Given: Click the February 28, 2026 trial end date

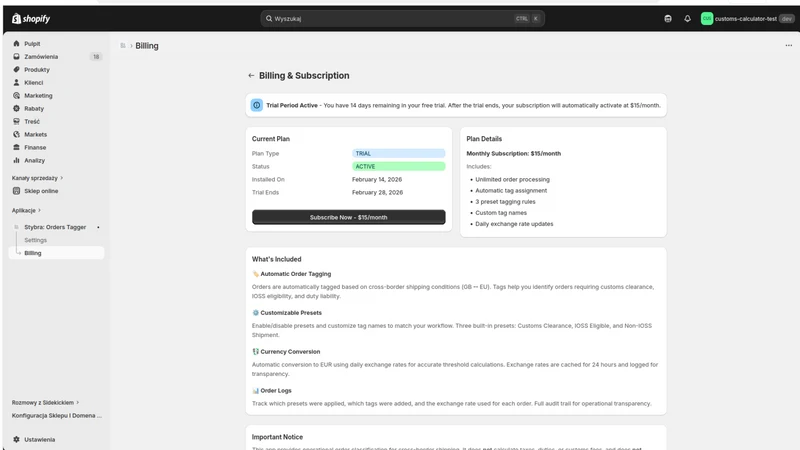Looking at the screenshot, I should coord(378,192).
